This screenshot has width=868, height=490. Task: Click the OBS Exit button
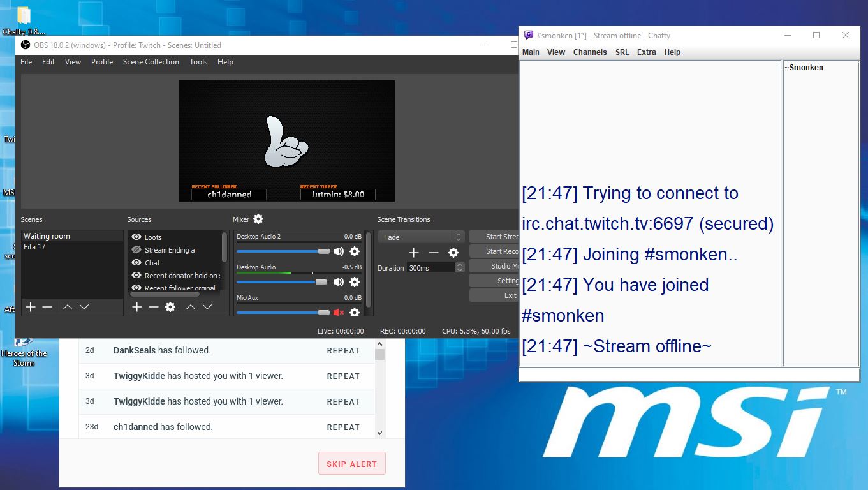point(494,295)
